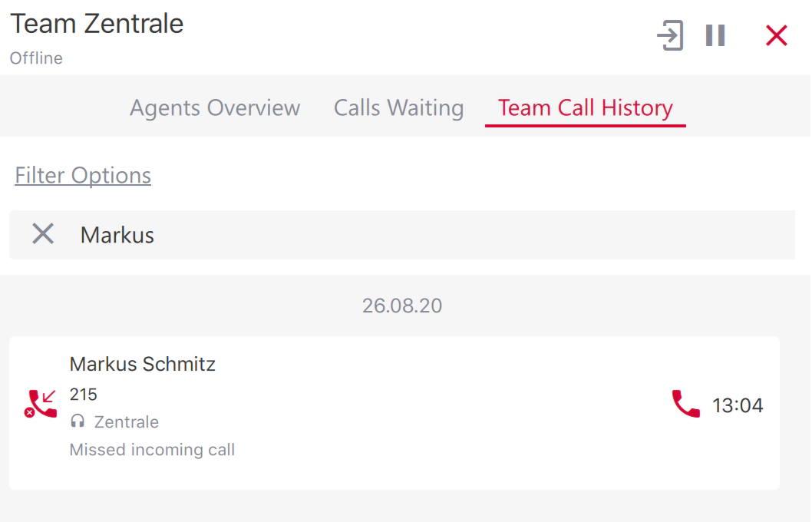Click the Offline status label

click(x=36, y=58)
